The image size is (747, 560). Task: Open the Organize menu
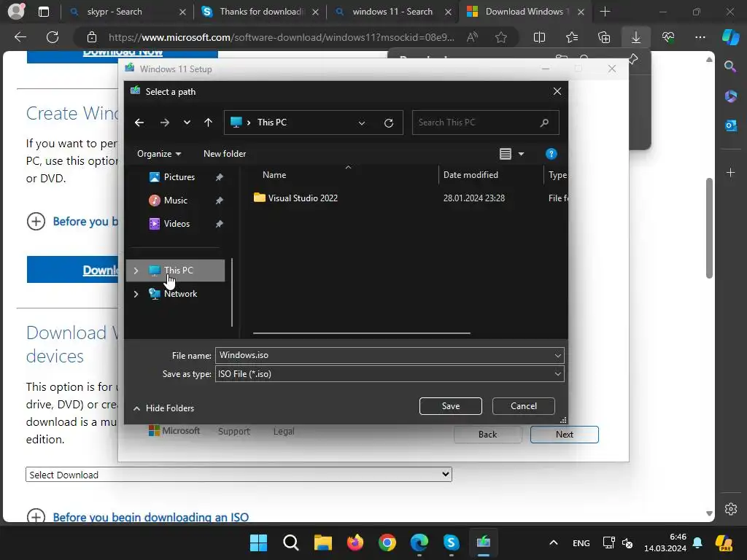click(x=159, y=154)
